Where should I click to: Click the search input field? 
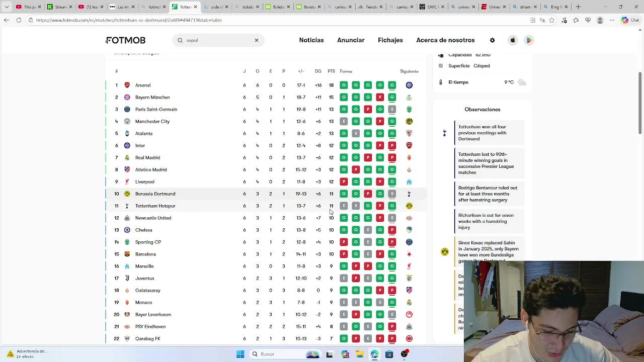pyautogui.click(x=218, y=40)
